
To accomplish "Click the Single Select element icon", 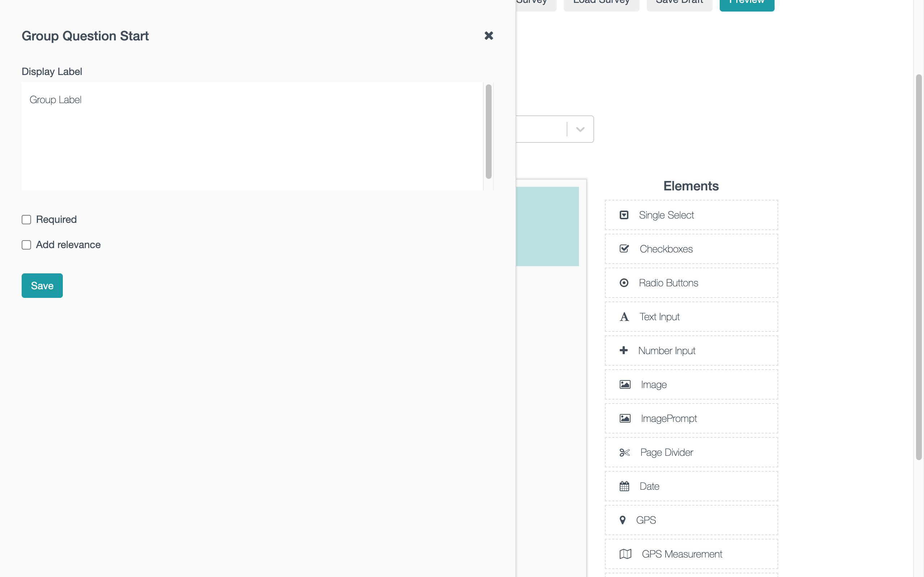I will point(624,215).
